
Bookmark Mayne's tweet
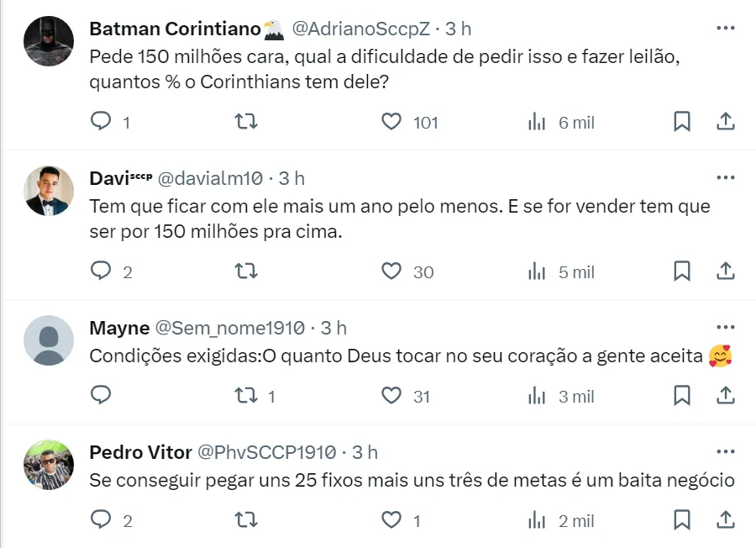point(682,396)
